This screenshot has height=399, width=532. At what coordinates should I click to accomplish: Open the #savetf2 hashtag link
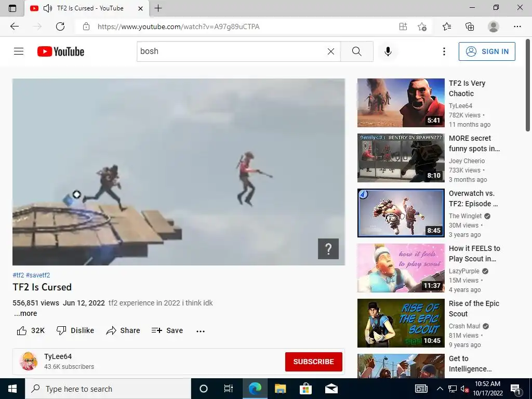tap(38, 275)
